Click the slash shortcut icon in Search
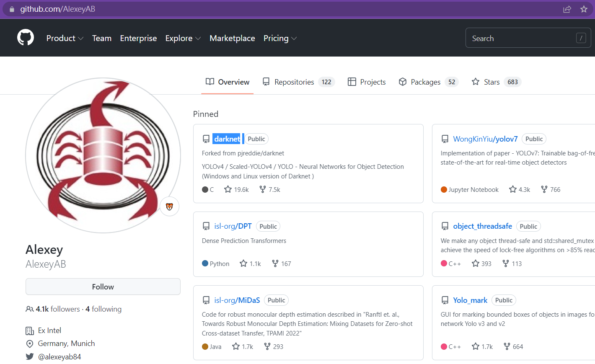Viewport: 595px width, 364px height. tap(581, 38)
